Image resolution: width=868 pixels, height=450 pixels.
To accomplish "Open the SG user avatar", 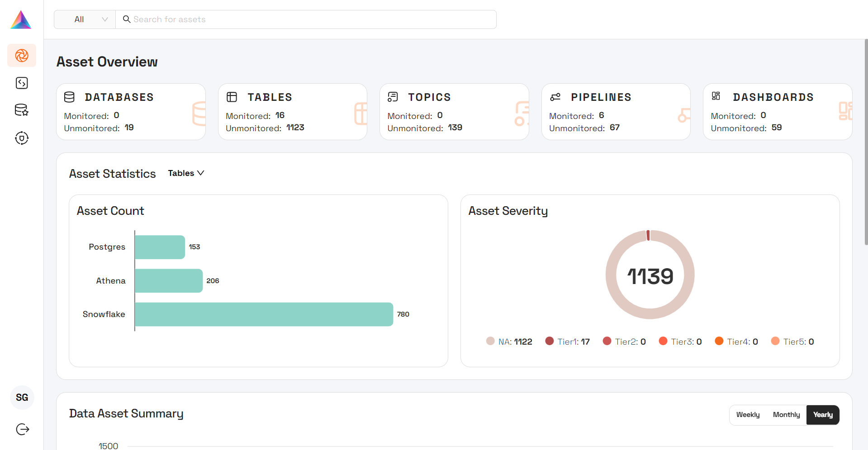I will coord(22,397).
